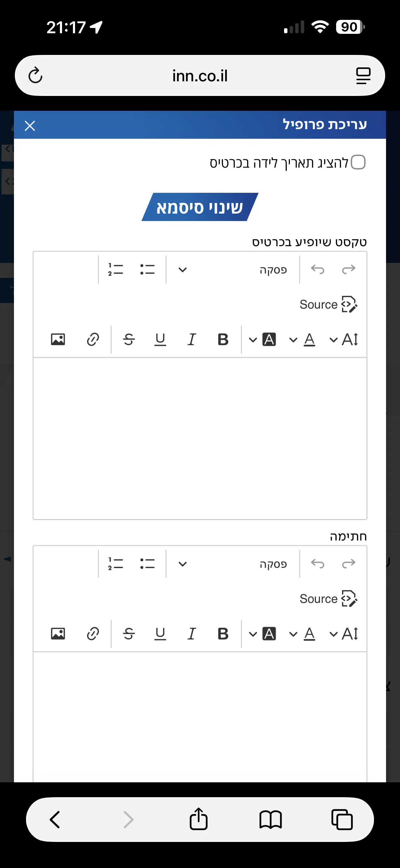400x868 pixels.
Task: Click inside the card text editing area
Action: tap(200, 438)
